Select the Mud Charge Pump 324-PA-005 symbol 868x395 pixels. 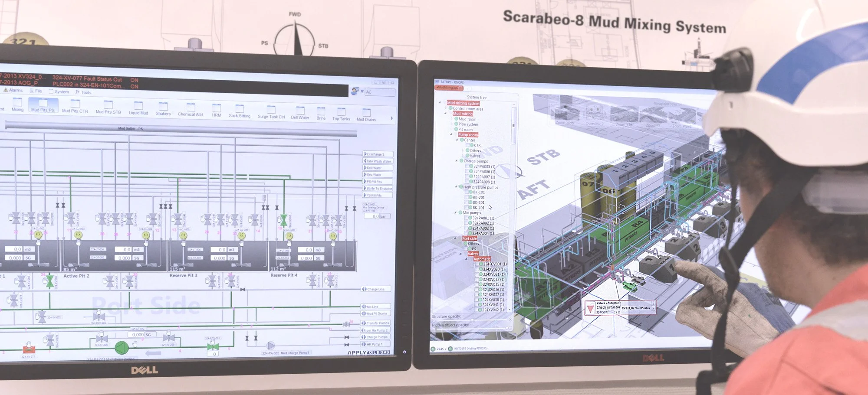[270, 346]
